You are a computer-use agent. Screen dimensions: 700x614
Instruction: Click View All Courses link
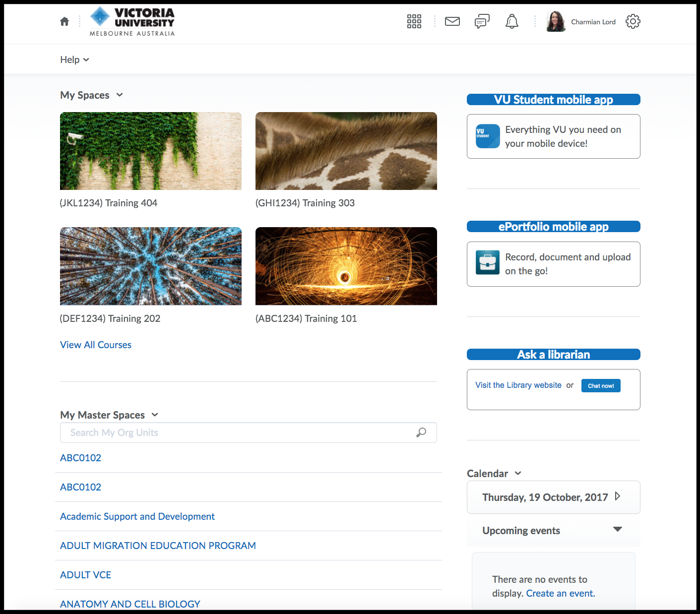(x=96, y=345)
